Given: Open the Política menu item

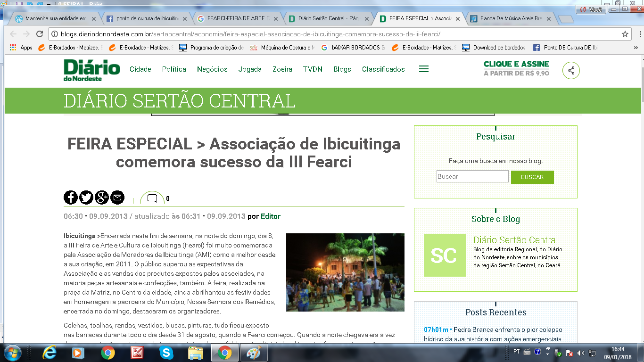Looking at the screenshot, I should pyautogui.click(x=174, y=69).
